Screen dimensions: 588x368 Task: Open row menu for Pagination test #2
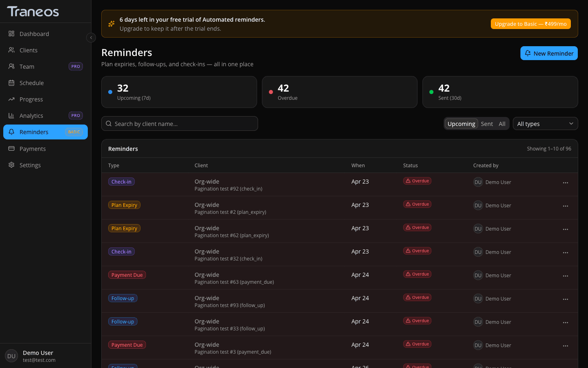click(566, 206)
